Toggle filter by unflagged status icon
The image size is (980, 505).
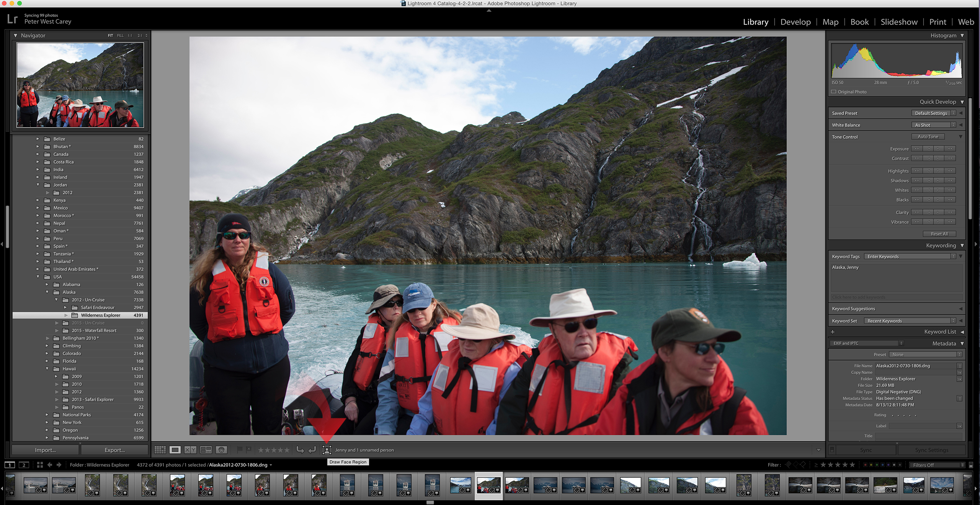click(x=796, y=465)
